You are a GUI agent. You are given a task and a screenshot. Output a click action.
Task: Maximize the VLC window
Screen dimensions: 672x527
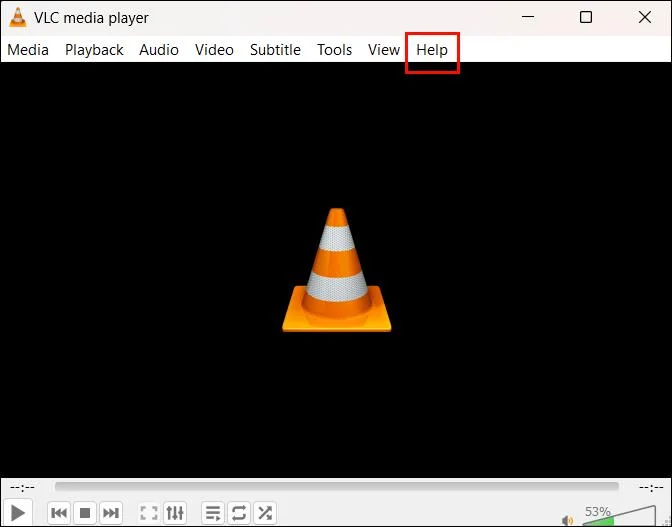coord(586,17)
